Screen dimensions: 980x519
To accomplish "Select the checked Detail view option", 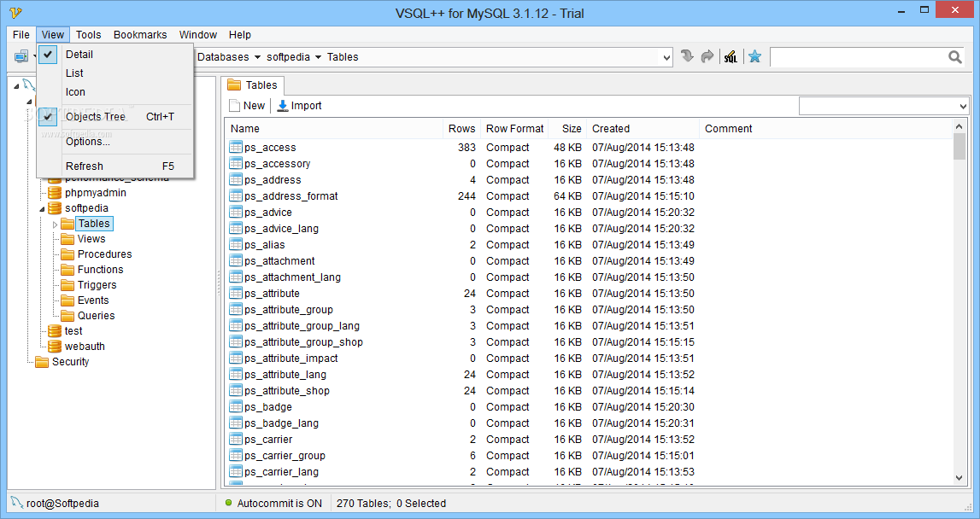I will click(115, 55).
